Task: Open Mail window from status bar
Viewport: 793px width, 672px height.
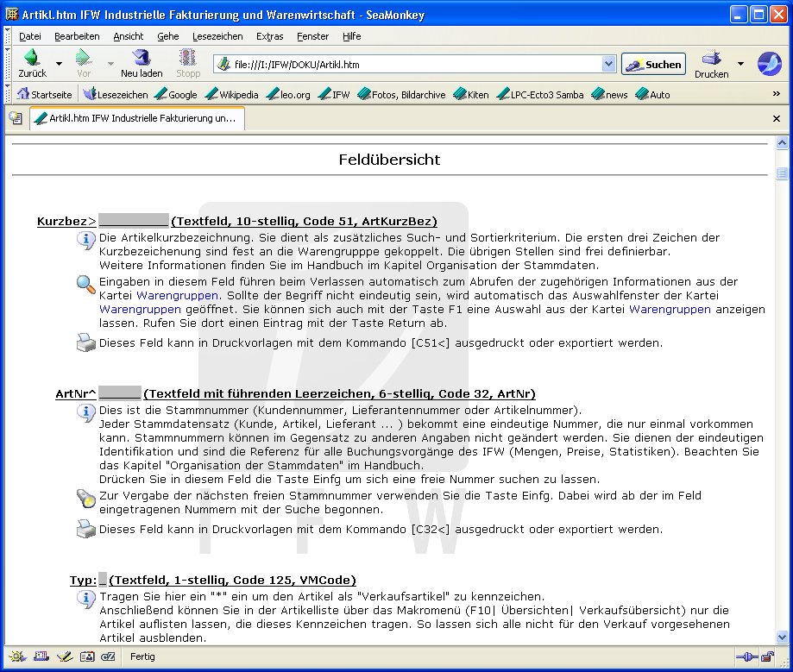Action: click(41, 656)
